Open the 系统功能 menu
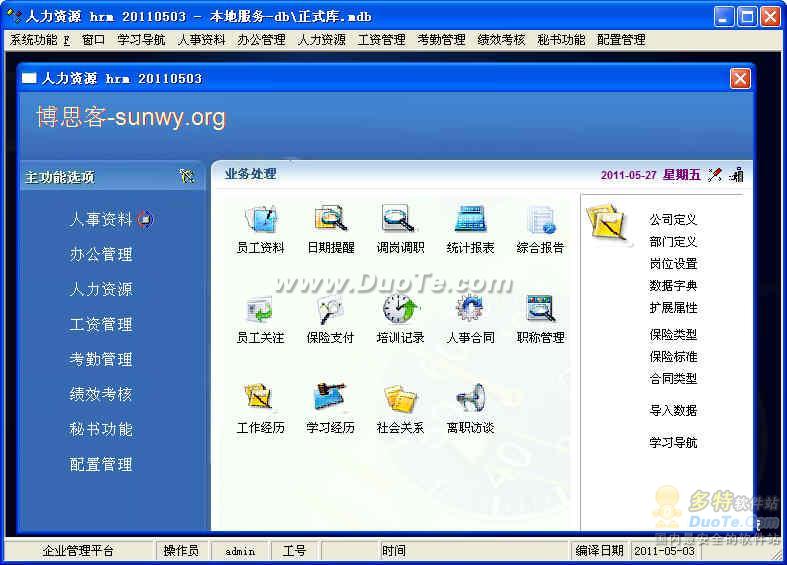The height and width of the screenshot is (565, 787). click(x=40, y=40)
